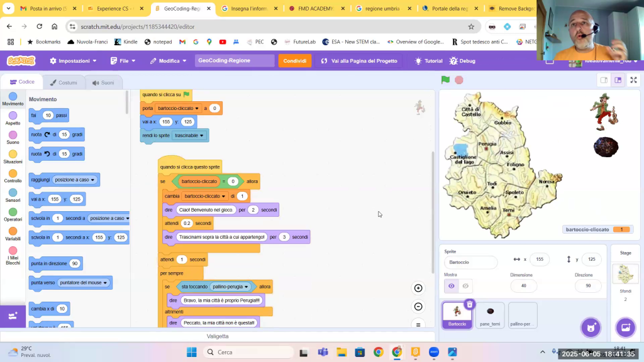
Task: Open the Debug panel
Action: coord(462,61)
